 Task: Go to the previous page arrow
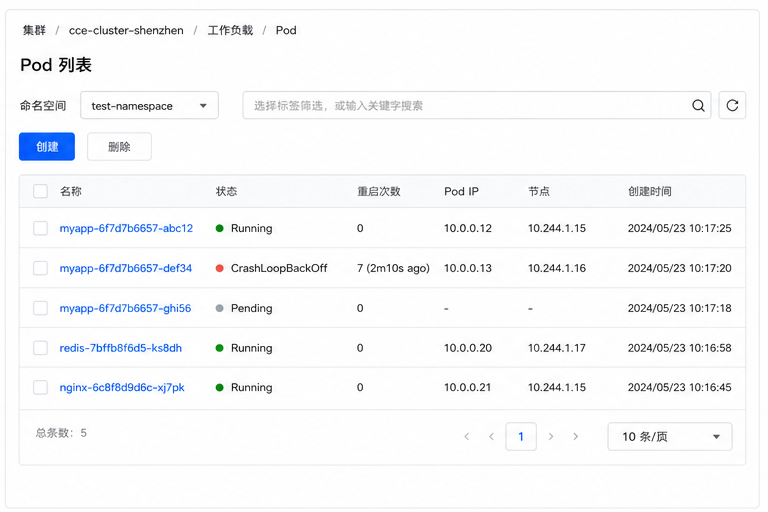coord(491,437)
